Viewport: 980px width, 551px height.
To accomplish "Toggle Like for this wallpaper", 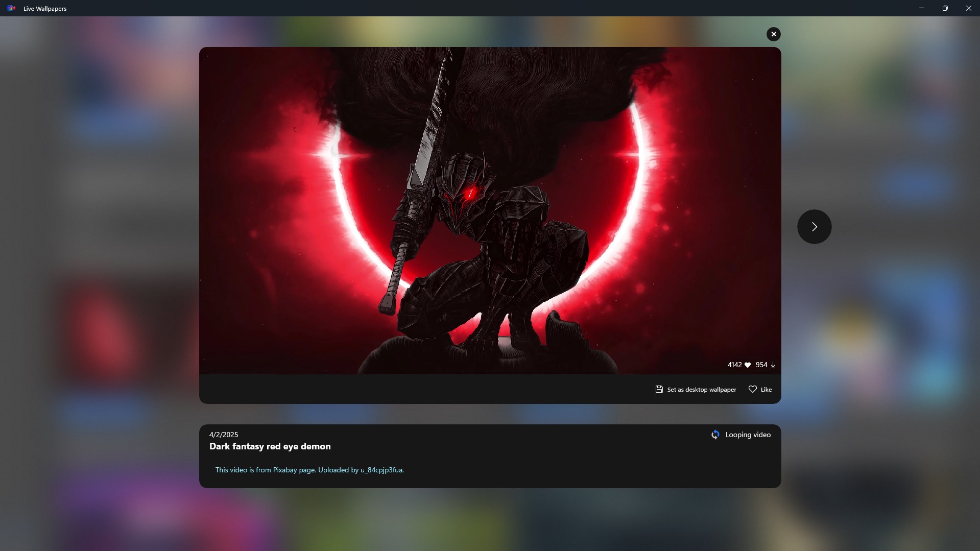I will 759,389.
